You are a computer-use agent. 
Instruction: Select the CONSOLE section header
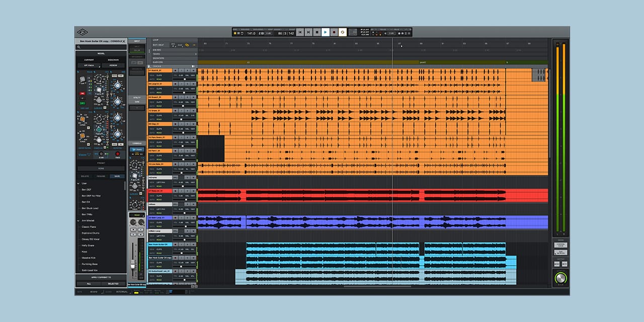pos(137,143)
